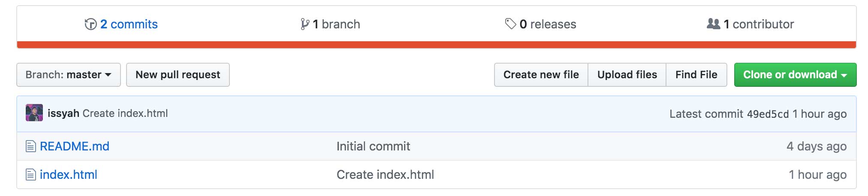View the 0 releases page
This screenshot has height=196, width=868.
coord(548,24)
